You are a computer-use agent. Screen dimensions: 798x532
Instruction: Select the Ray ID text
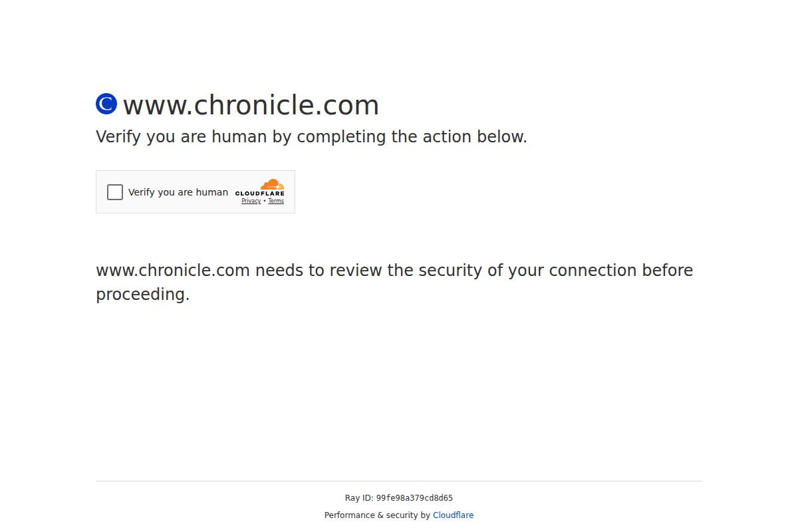click(399, 497)
